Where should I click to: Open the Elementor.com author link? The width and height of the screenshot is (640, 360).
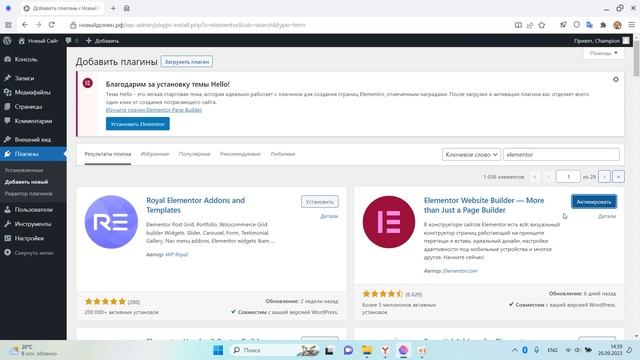[460, 271]
